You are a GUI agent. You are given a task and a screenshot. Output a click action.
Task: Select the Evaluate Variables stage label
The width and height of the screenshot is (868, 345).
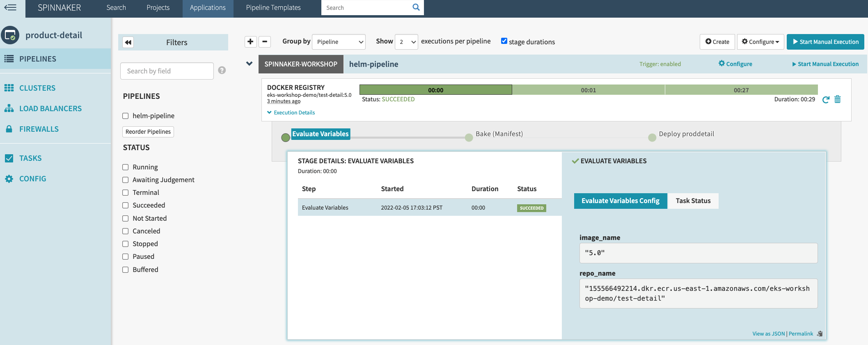[321, 134]
